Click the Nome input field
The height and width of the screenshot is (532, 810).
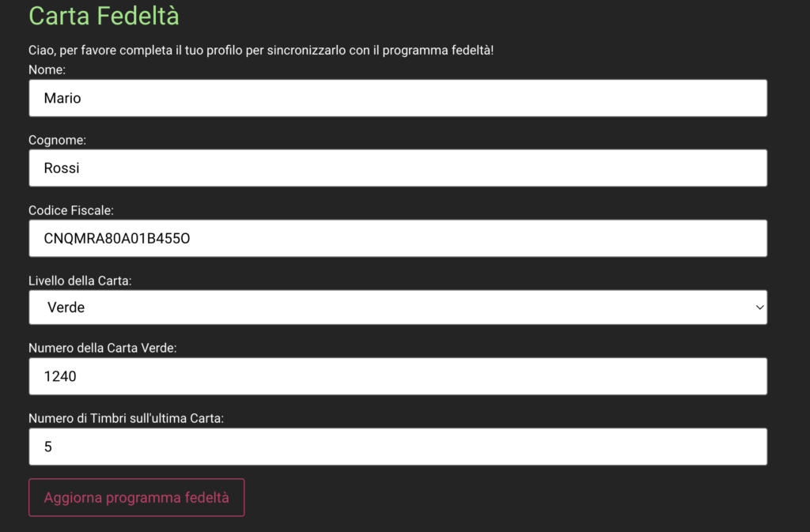click(397, 98)
